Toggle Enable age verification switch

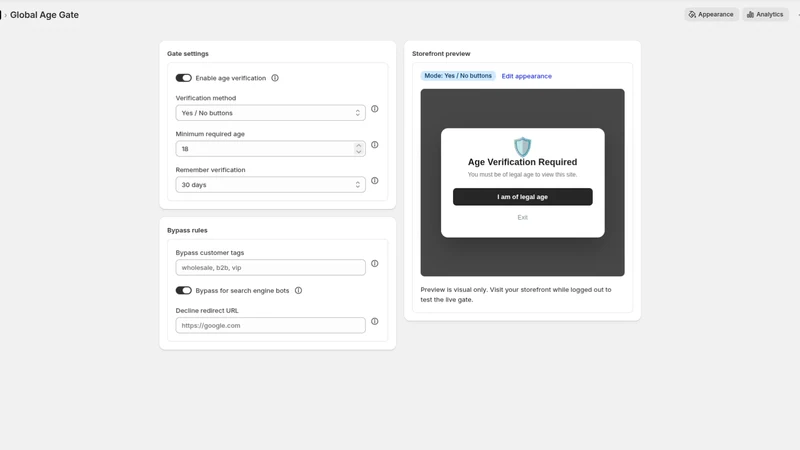(x=184, y=78)
